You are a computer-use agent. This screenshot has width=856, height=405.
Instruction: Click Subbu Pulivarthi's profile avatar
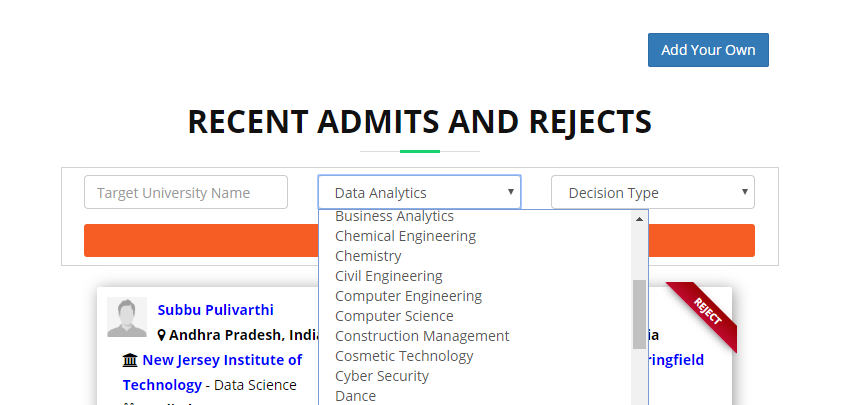127,317
